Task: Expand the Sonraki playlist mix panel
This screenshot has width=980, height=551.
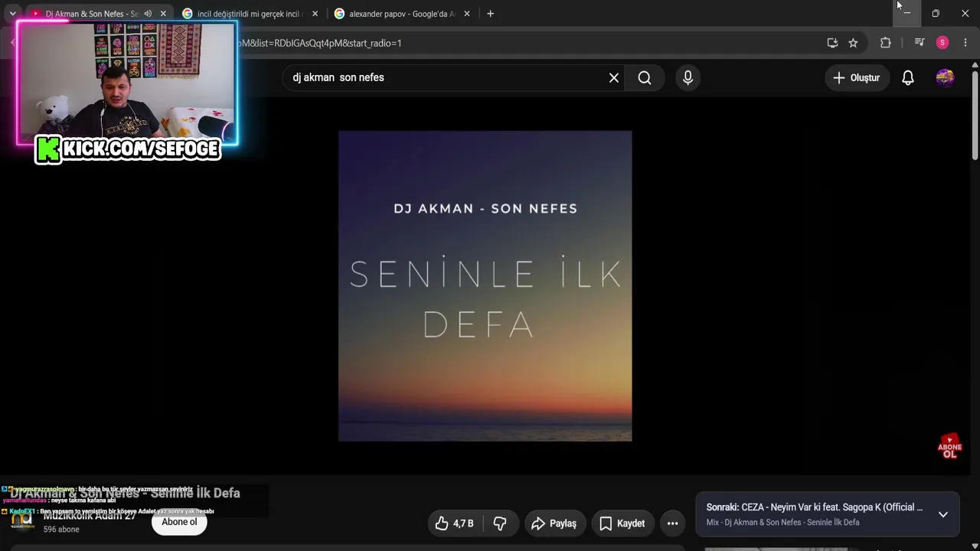Action: (943, 514)
